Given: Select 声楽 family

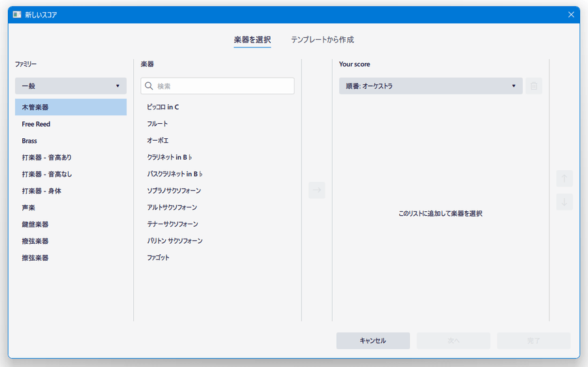Looking at the screenshot, I should tap(71, 208).
